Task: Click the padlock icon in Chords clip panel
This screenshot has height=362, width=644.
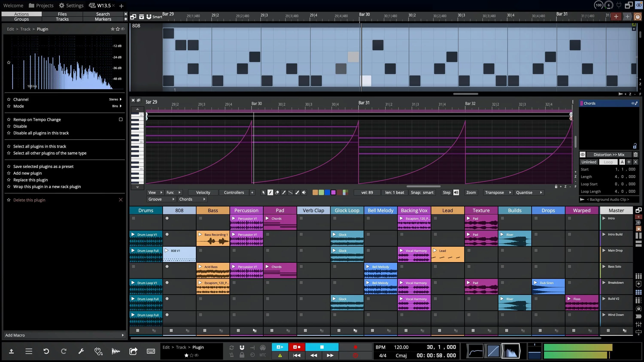Action: point(635,146)
